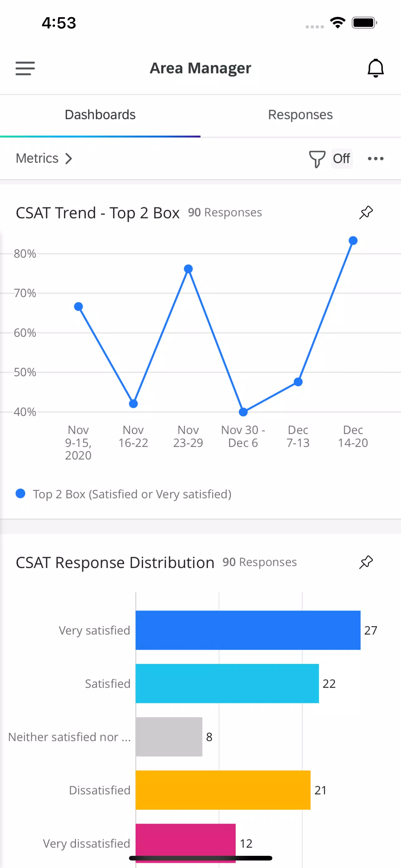This screenshot has height=868, width=401.
Task: Pin the CSAT Trend widget
Action: [366, 212]
